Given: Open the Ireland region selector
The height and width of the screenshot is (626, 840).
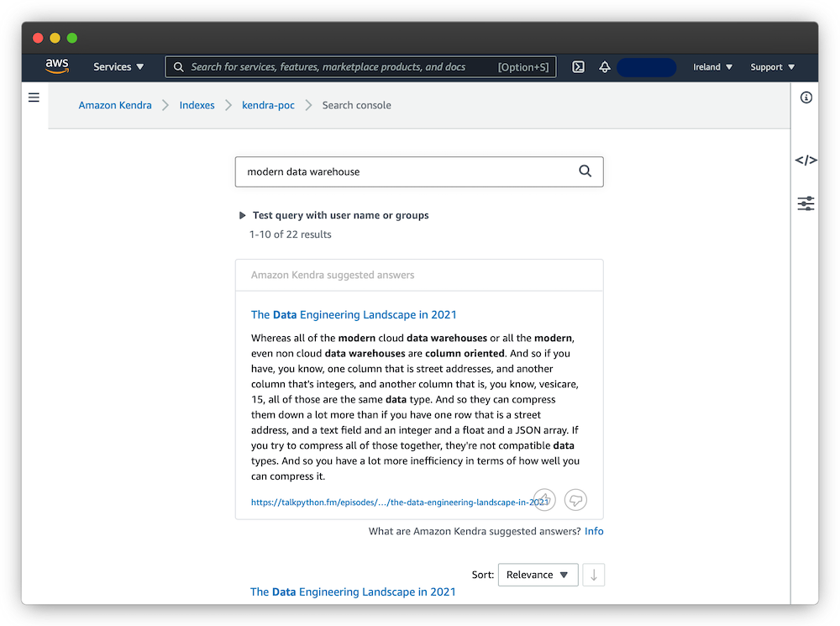Looking at the screenshot, I should (x=712, y=67).
